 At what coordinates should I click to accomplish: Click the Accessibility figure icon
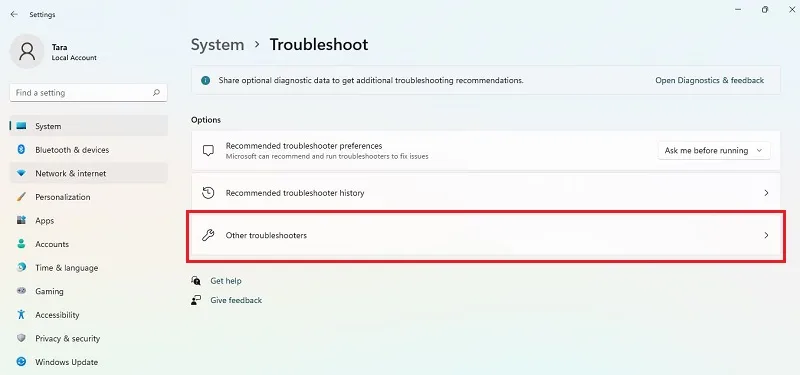tap(21, 314)
